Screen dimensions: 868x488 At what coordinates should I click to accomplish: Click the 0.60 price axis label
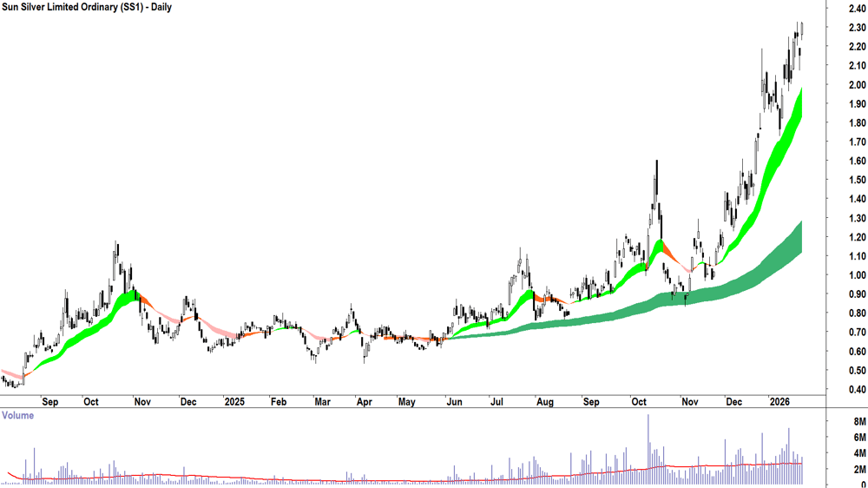[x=857, y=352]
